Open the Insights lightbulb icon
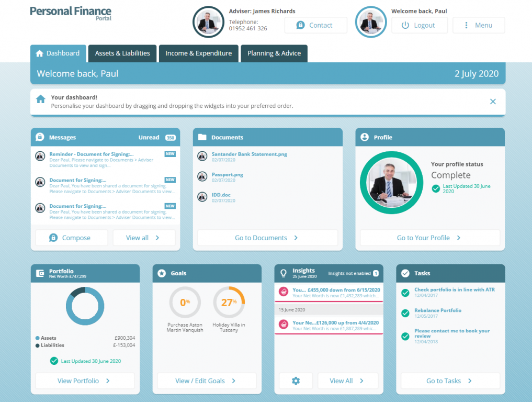The width and height of the screenshot is (532, 402). 282,273
